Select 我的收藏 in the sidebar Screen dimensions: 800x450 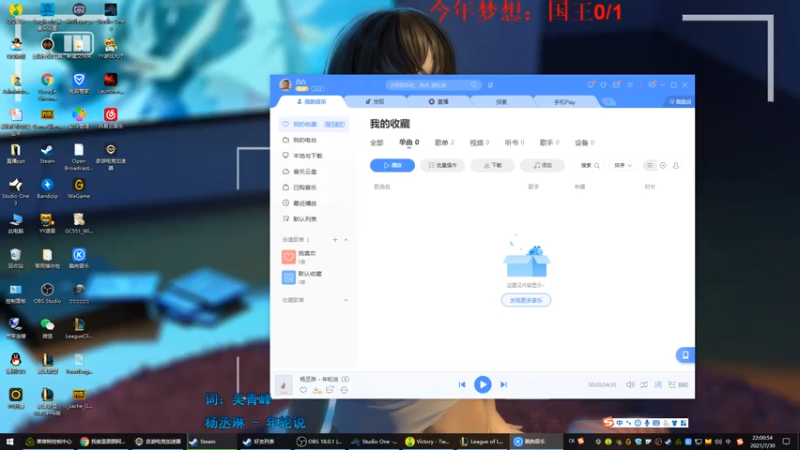tap(314, 124)
